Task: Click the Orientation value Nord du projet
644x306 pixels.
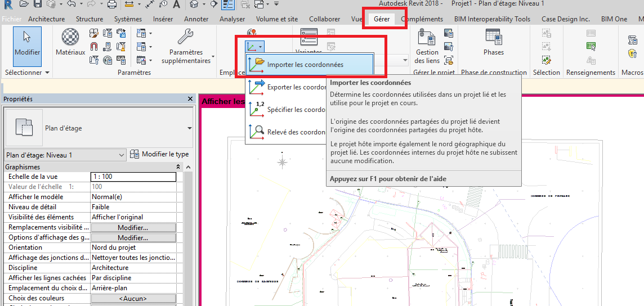Action: click(133, 247)
